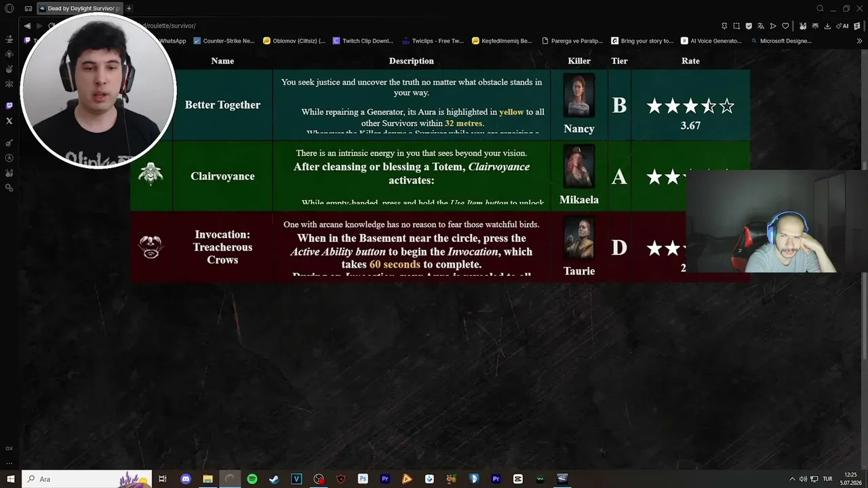Viewport: 868px width, 488px height.
Task: Open the Keşfedilmemiş Be... bookmark
Action: pos(502,41)
